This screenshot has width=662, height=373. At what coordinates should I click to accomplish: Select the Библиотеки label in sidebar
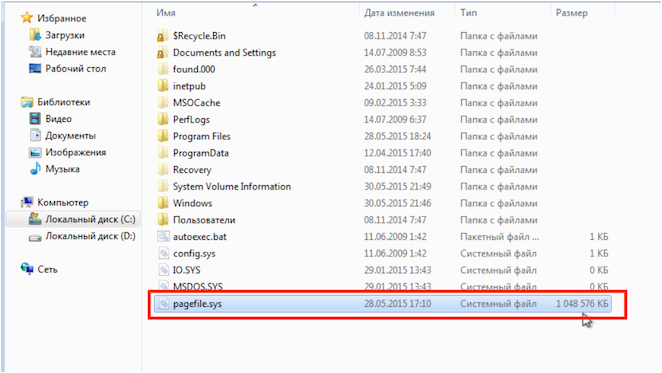pos(63,102)
